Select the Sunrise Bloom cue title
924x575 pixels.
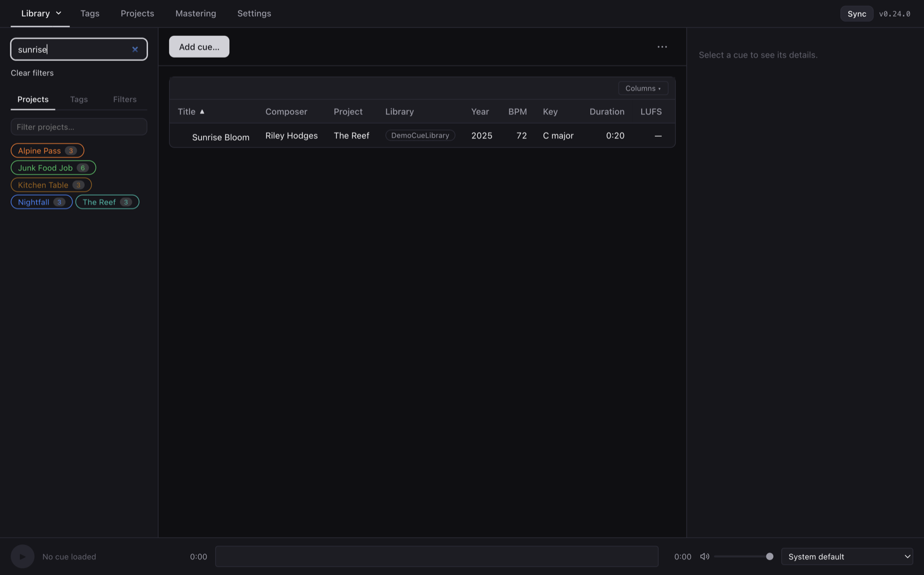[221, 137]
